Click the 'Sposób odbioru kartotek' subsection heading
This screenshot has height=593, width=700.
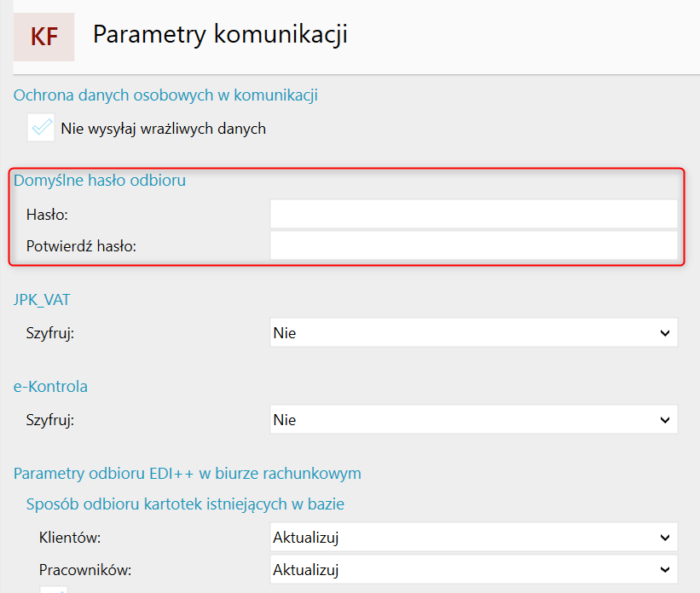pos(185,504)
